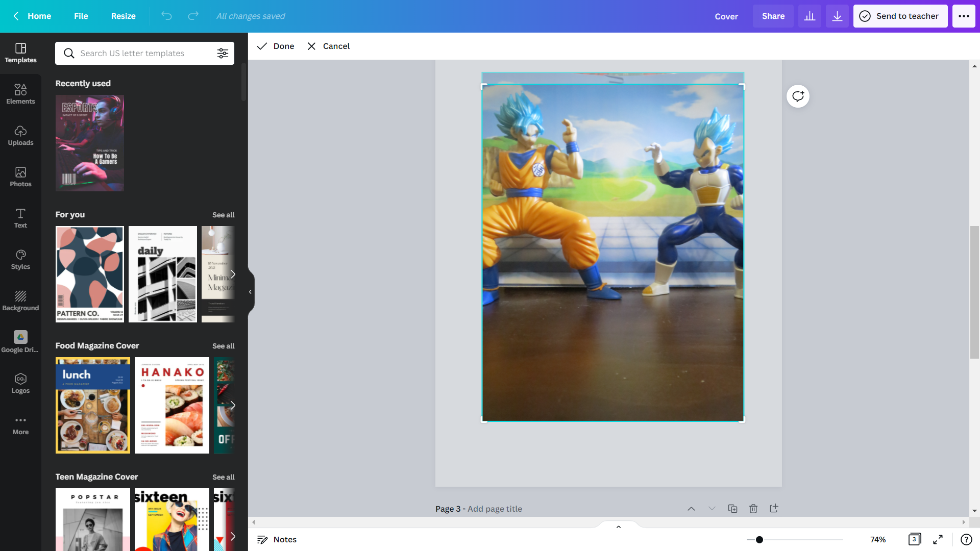See all For you templates
Image resolution: width=980 pixels, height=551 pixels.
pyautogui.click(x=223, y=215)
